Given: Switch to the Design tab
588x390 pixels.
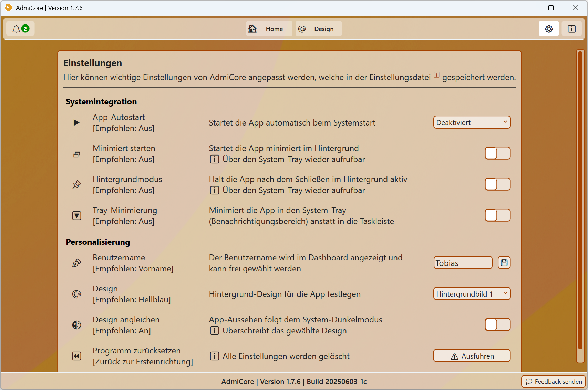Looking at the screenshot, I should 318,29.
